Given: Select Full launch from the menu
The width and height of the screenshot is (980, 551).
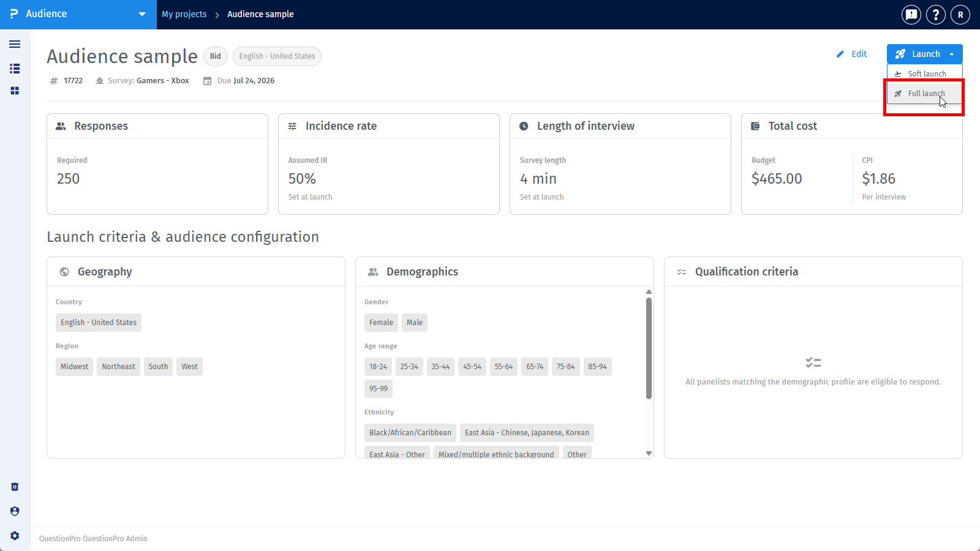Looking at the screenshot, I should [925, 93].
